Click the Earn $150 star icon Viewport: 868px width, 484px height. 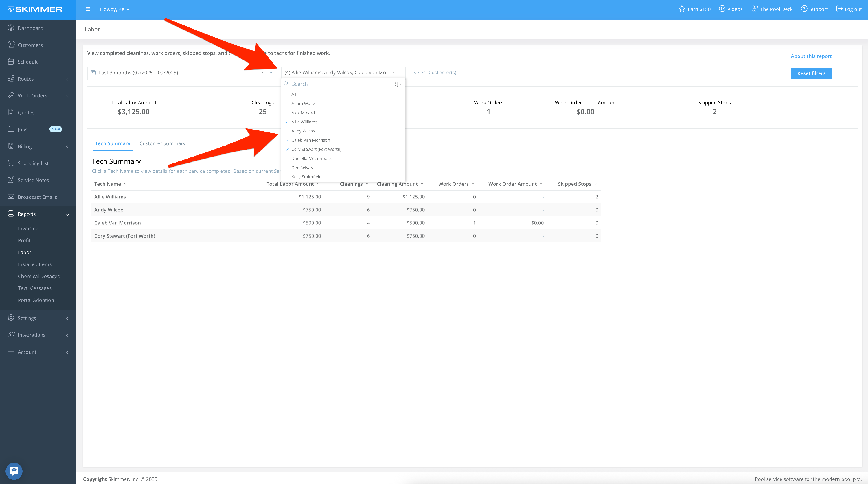[x=682, y=9]
